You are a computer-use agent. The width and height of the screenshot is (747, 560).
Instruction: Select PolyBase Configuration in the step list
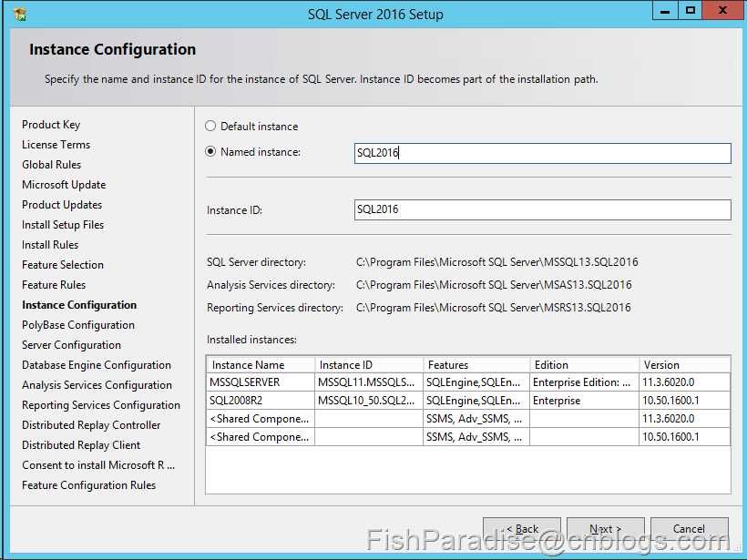pyautogui.click(x=78, y=325)
